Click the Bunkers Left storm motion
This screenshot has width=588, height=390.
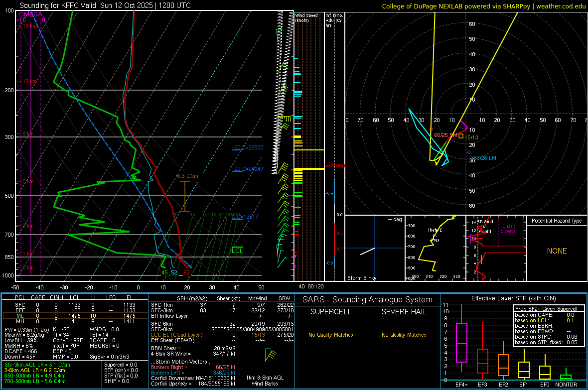193,373
